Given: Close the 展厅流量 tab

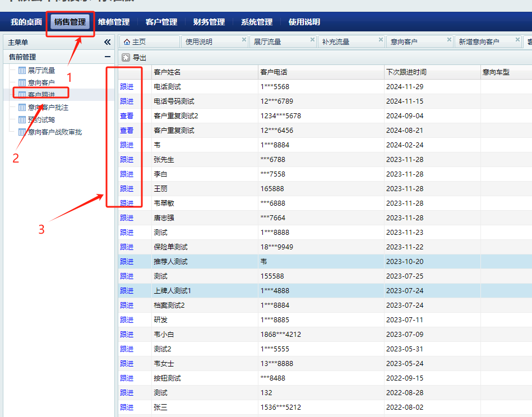Looking at the screenshot, I should point(312,40).
